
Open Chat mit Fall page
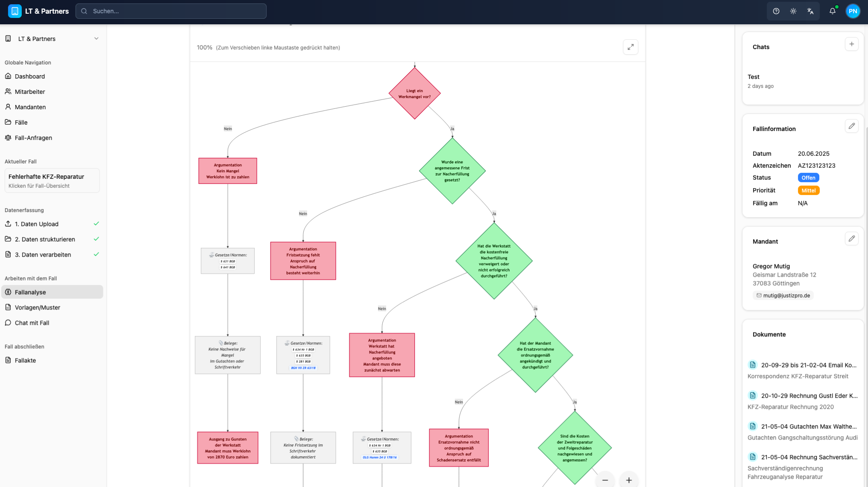coord(32,323)
